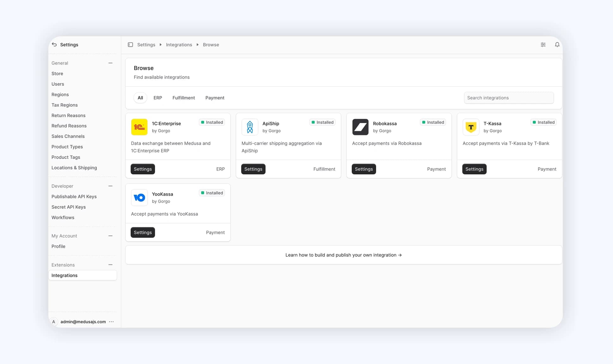Image resolution: width=613 pixels, height=364 pixels.
Task: Collapse the Developer section
Action: tap(111, 186)
